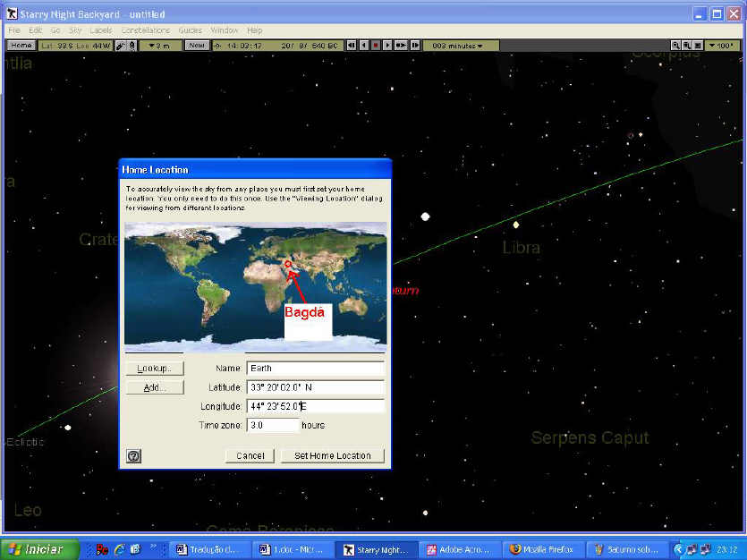The height and width of the screenshot is (560, 747).
Task: Click the help question mark icon in the dialog
Action: click(x=133, y=455)
